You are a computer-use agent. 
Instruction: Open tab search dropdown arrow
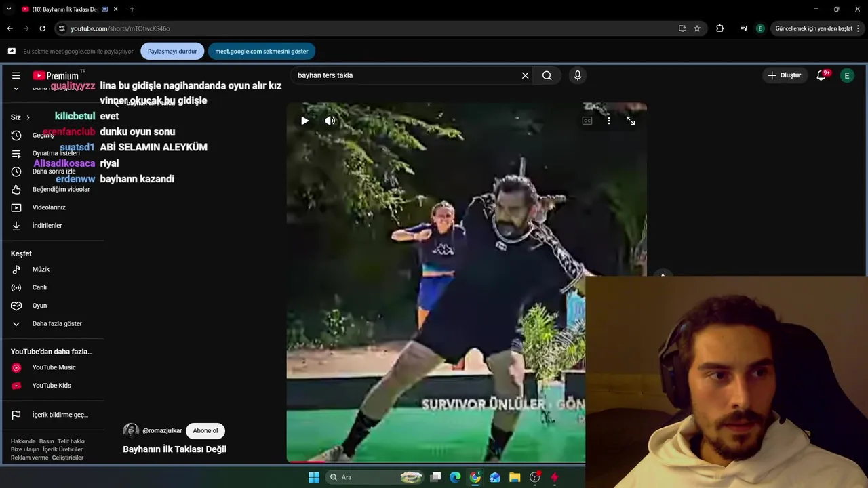point(9,9)
